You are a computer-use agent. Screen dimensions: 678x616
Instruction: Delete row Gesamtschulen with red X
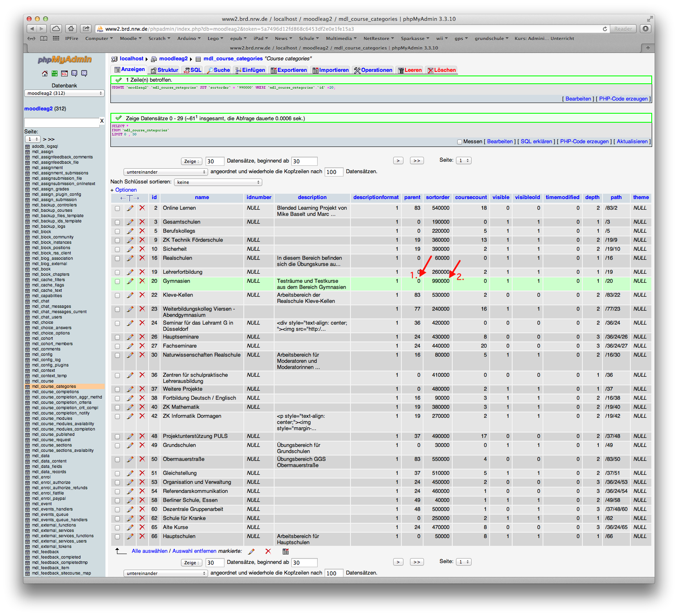(142, 222)
